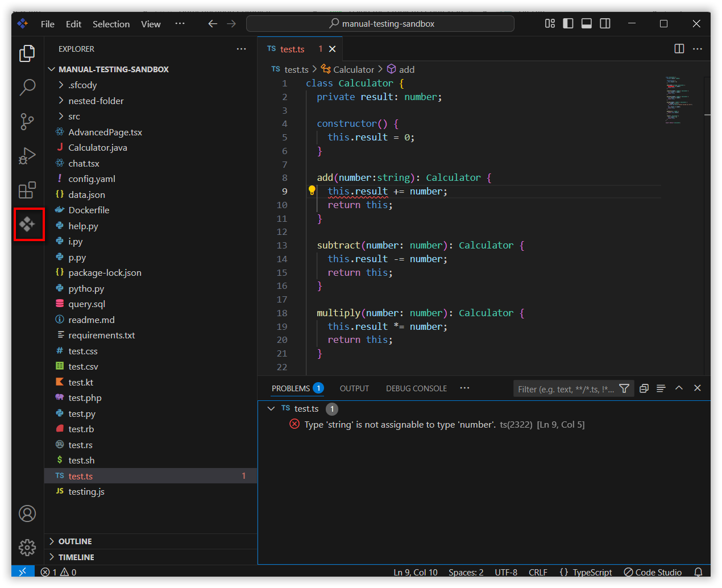
Task: Collapse the test.ts problems group
Action: (x=271, y=409)
